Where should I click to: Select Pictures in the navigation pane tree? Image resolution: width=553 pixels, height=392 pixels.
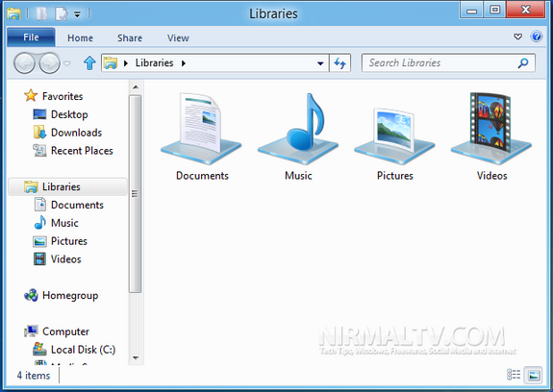[61, 241]
